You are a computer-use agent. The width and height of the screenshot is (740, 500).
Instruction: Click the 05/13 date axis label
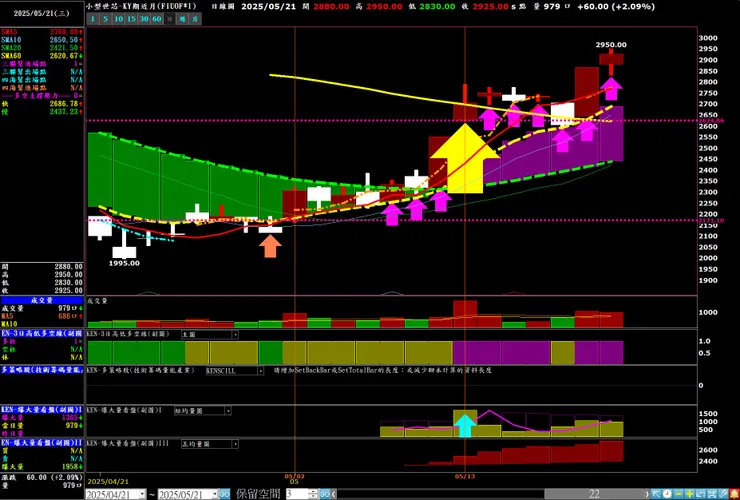[465, 476]
